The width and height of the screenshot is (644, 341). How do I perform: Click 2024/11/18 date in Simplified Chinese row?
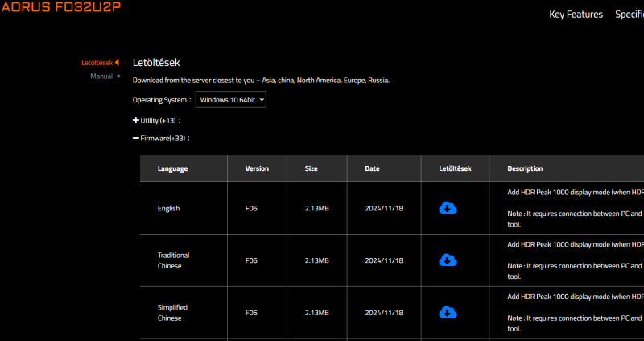(x=384, y=313)
